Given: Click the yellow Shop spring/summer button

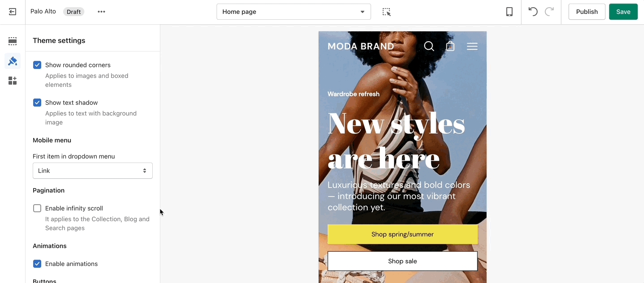Looking at the screenshot, I should click(403, 234).
